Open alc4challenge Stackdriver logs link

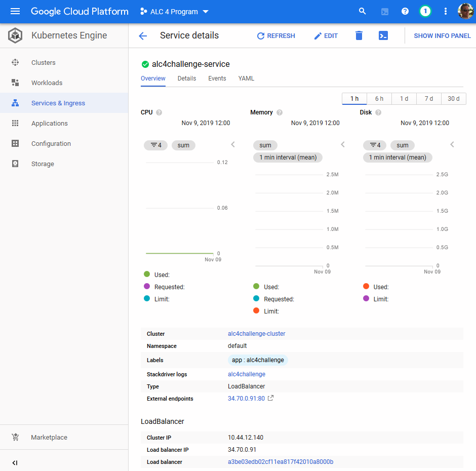click(x=247, y=374)
